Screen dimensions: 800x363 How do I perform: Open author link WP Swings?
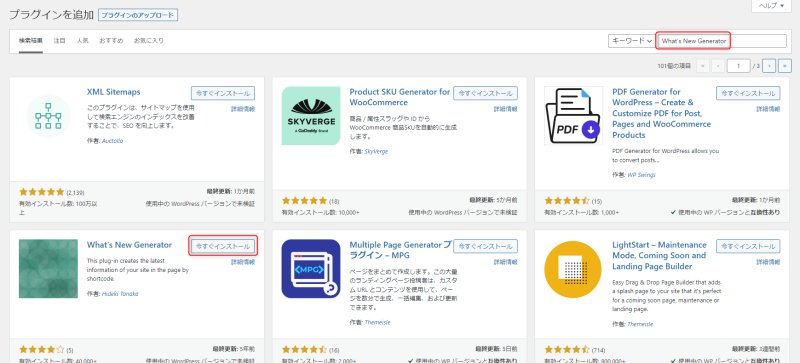(x=641, y=175)
